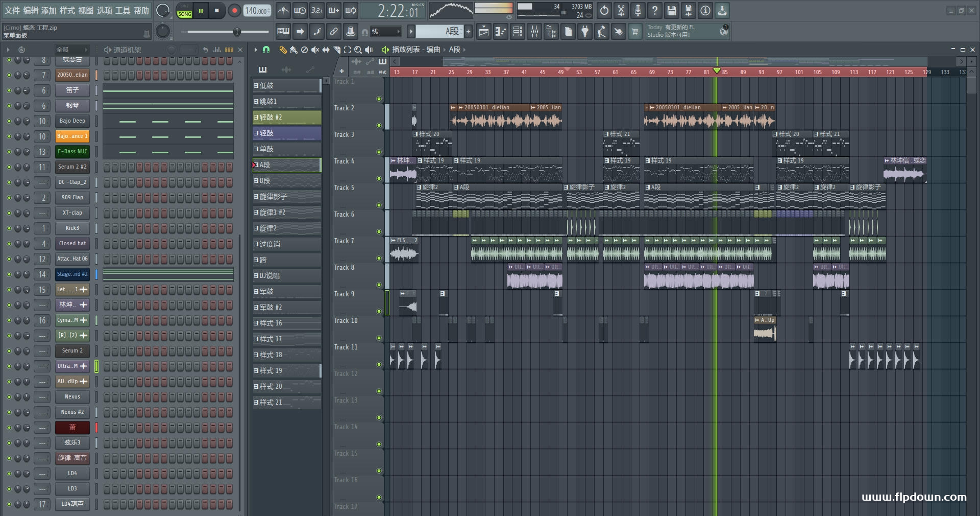
Task: Open the piano roll view icon
Action: click(x=500, y=32)
